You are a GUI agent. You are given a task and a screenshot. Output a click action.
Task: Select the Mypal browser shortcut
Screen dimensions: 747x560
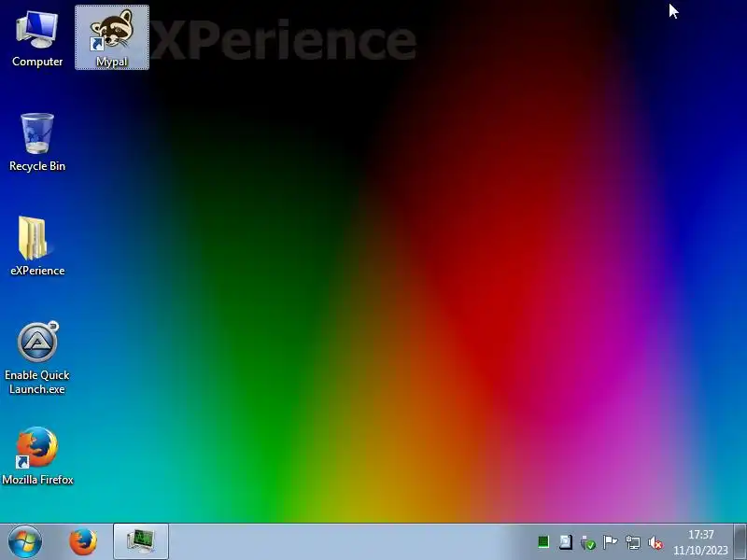(112, 37)
